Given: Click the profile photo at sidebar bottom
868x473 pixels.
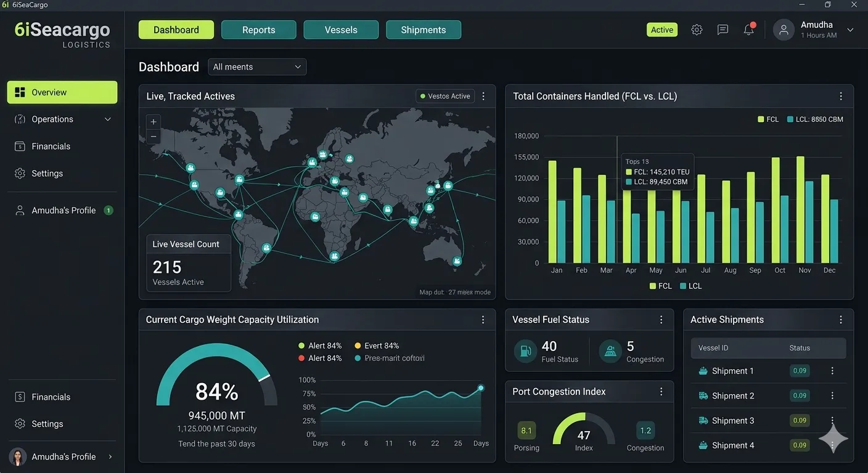Looking at the screenshot, I should point(18,456).
